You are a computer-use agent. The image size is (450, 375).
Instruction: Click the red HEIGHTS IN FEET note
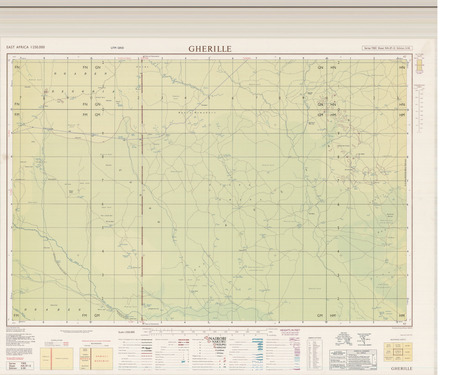point(290,332)
